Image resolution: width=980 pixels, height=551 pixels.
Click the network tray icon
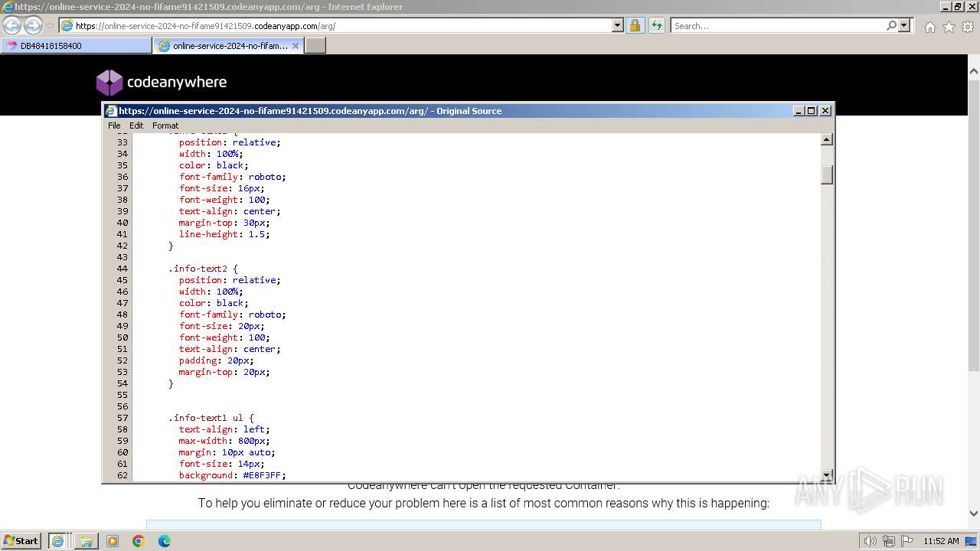[889, 541]
